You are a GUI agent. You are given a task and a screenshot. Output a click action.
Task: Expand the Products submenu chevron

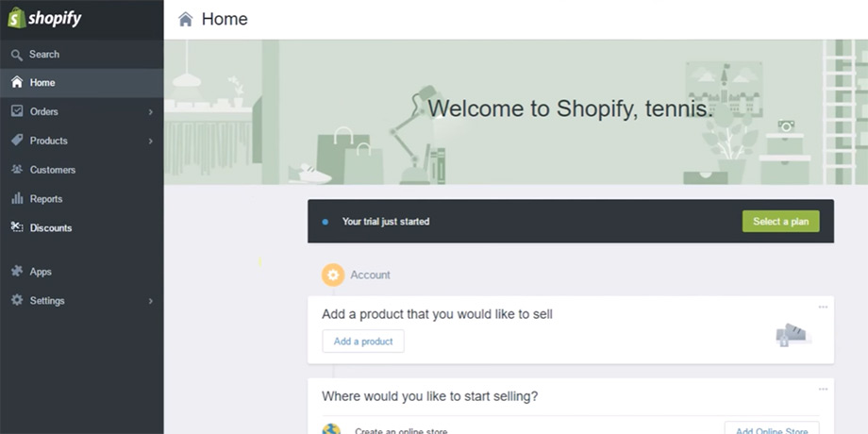coord(151,142)
